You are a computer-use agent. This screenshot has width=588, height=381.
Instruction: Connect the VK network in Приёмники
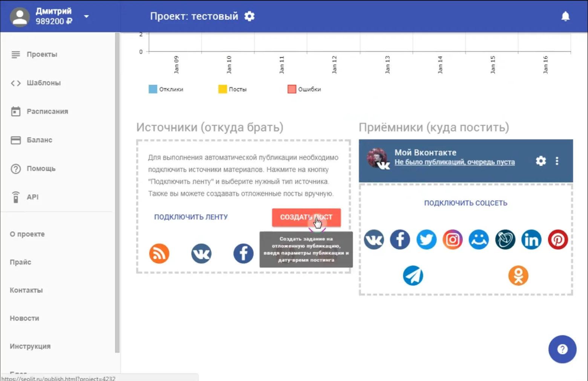[x=374, y=239]
